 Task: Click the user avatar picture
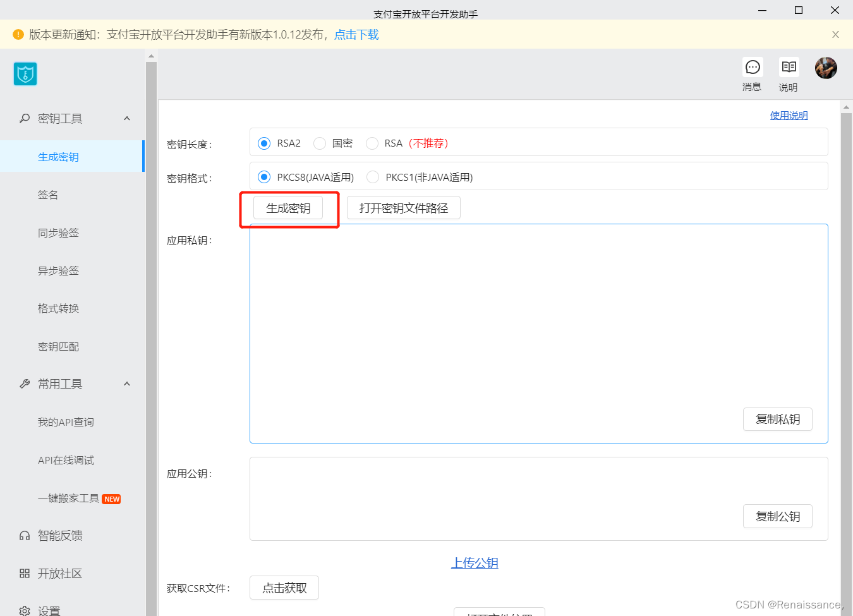tap(826, 68)
